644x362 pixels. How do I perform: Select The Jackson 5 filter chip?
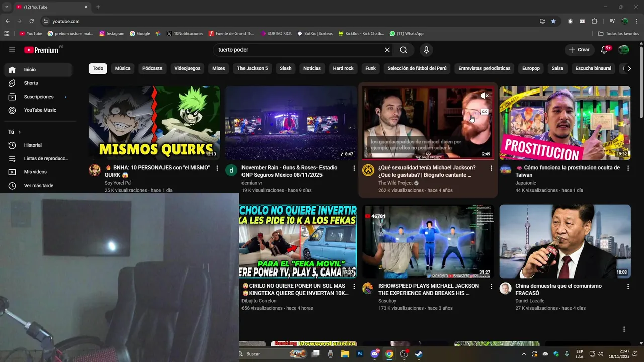click(253, 68)
